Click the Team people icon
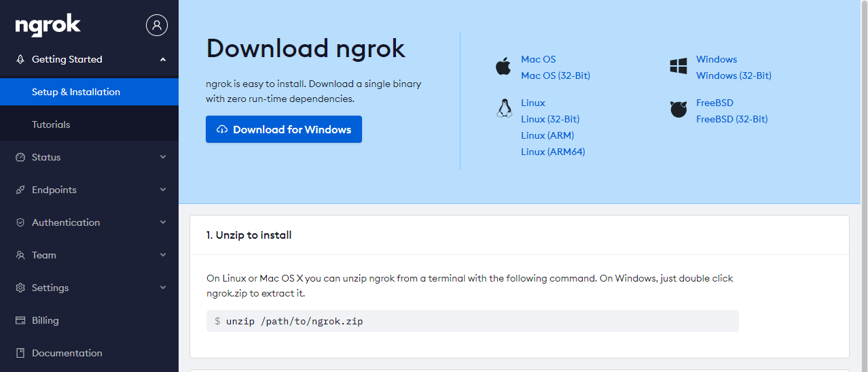Viewport: 868px width, 372px height. [20, 255]
